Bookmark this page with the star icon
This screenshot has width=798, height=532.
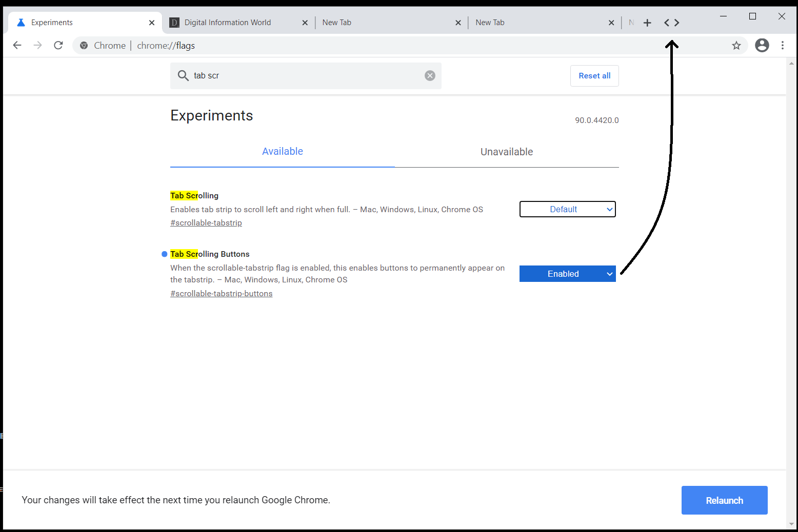point(736,45)
